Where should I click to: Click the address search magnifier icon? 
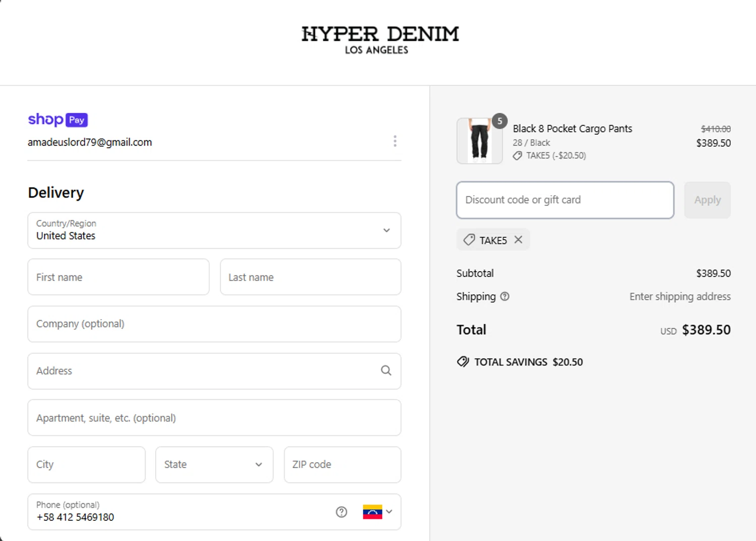tap(386, 371)
